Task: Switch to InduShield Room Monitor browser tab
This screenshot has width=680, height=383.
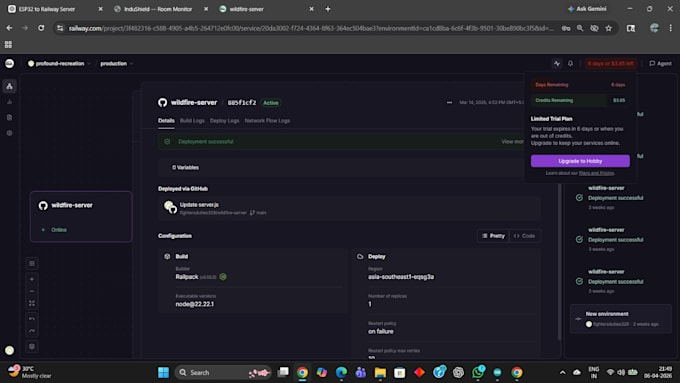Action: pos(161,9)
